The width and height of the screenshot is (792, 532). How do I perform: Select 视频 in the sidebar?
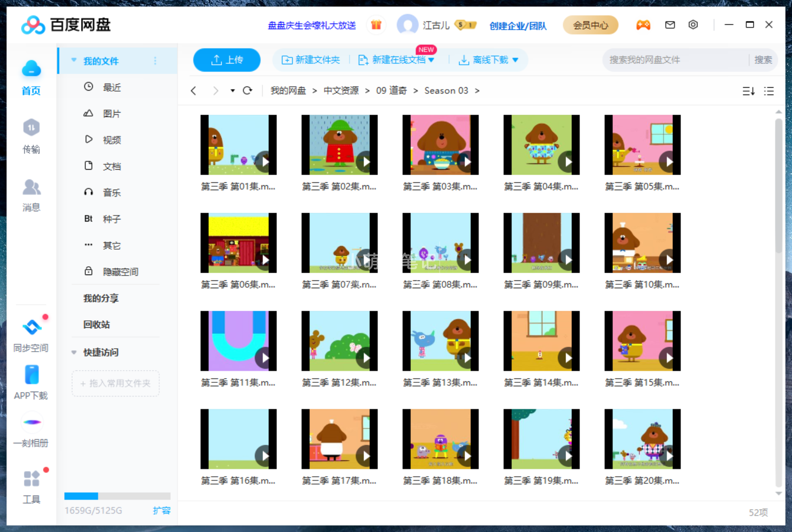coord(111,139)
